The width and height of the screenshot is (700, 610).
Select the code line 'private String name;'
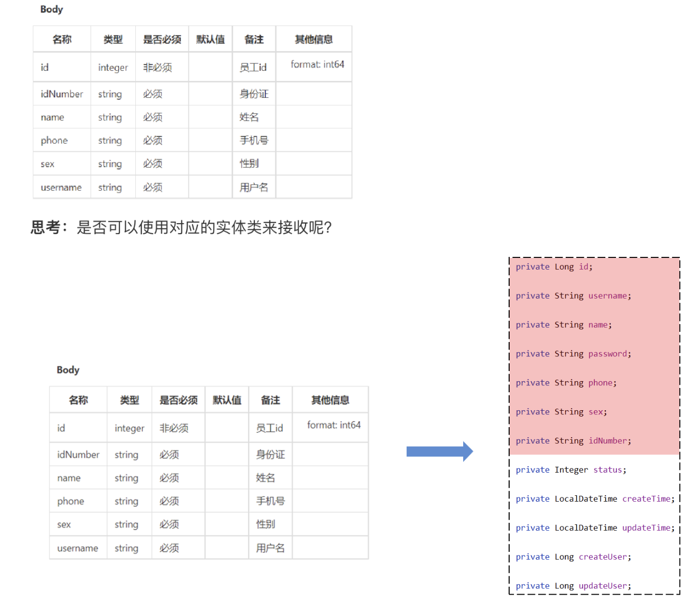564,325
